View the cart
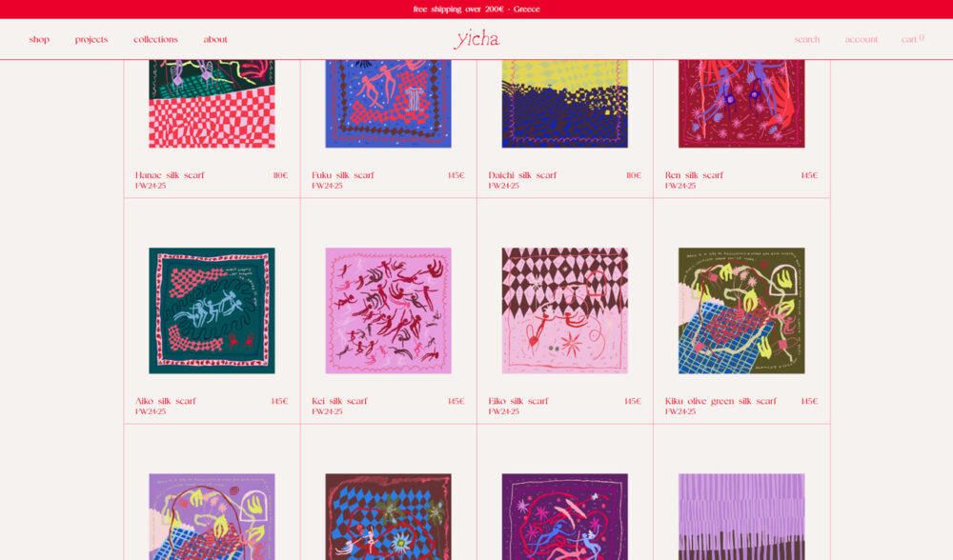The image size is (953, 560). 912,39
